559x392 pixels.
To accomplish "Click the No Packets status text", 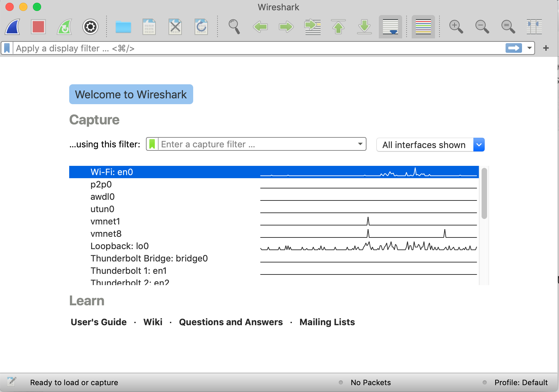I will [x=371, y=382].
